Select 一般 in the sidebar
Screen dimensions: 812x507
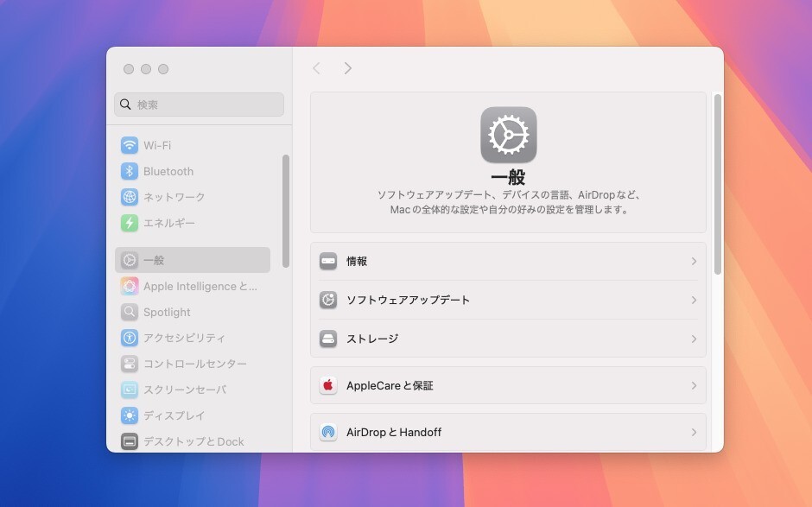[193, 260]
